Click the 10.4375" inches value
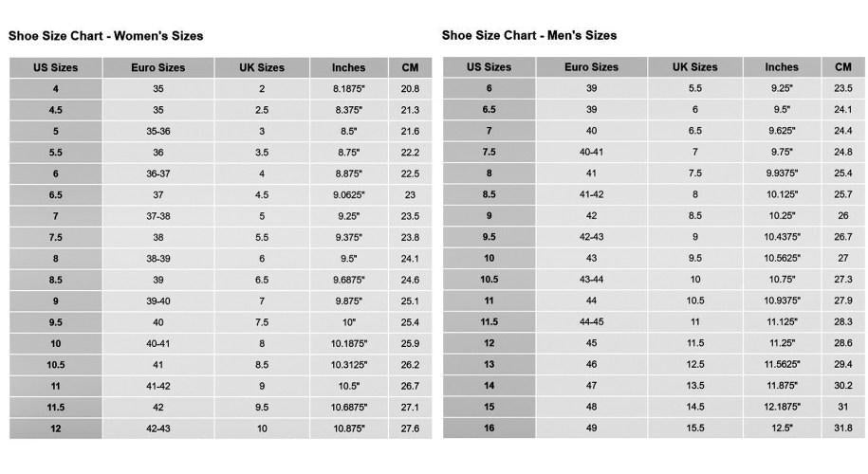 (x=782, y=237)
